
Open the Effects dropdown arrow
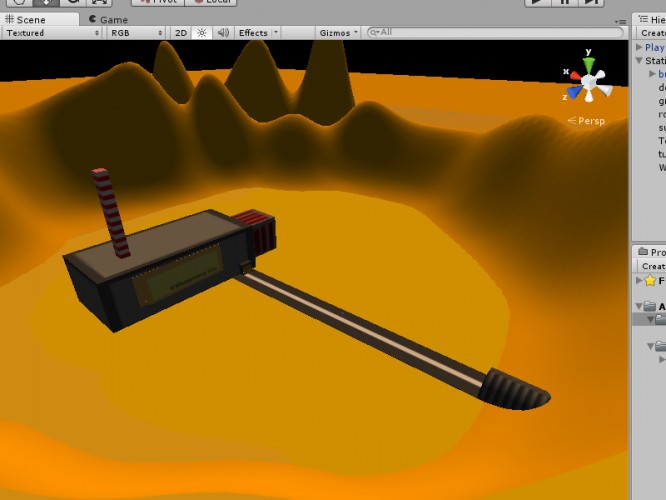tap(276, 32)
